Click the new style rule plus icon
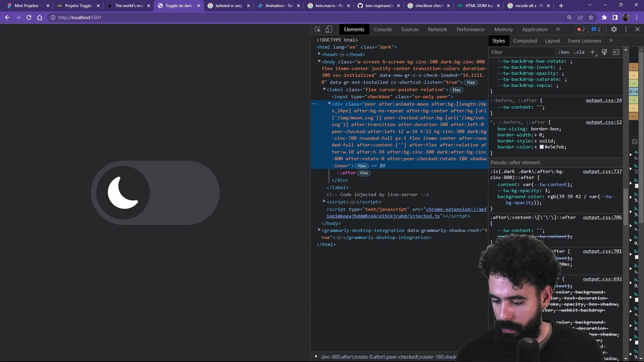 point(593,52)
